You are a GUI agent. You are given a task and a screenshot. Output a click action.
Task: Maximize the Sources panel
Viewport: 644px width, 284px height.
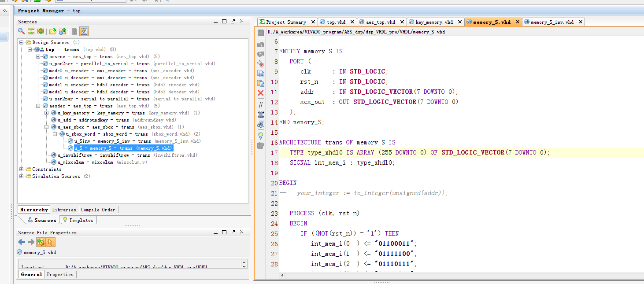[224, 21]
